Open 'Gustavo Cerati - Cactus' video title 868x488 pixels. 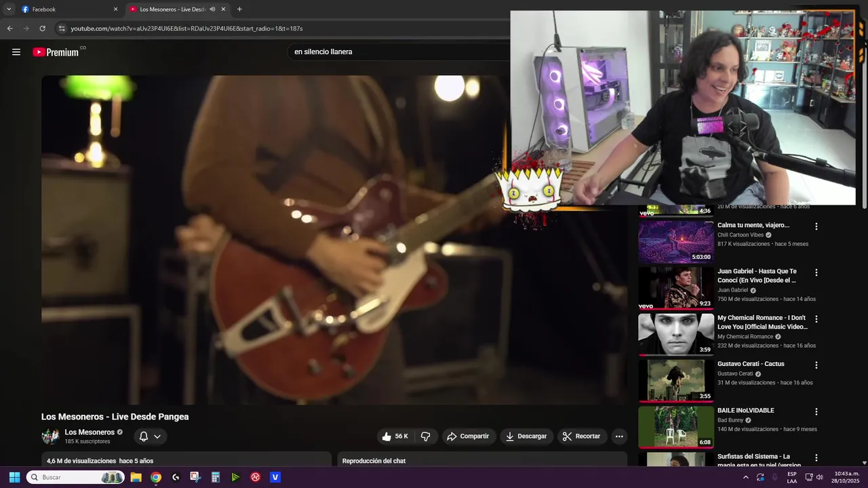tap(751, 364)
